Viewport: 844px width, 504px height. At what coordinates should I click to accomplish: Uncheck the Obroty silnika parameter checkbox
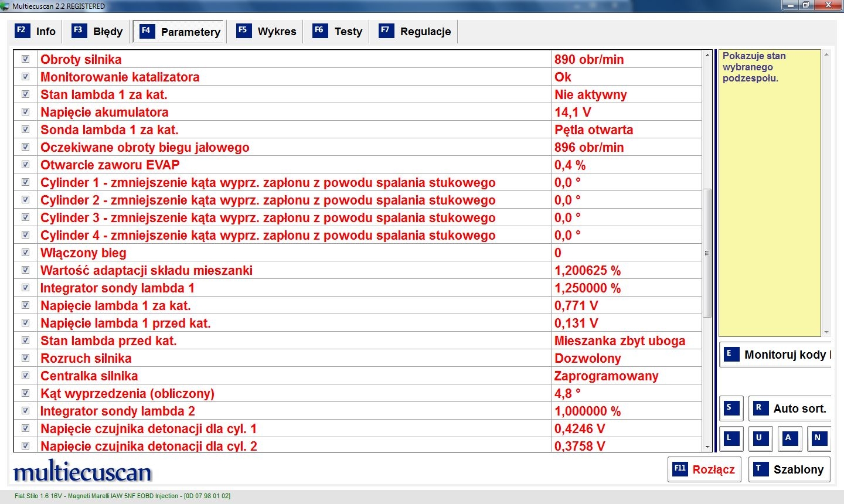25,59
